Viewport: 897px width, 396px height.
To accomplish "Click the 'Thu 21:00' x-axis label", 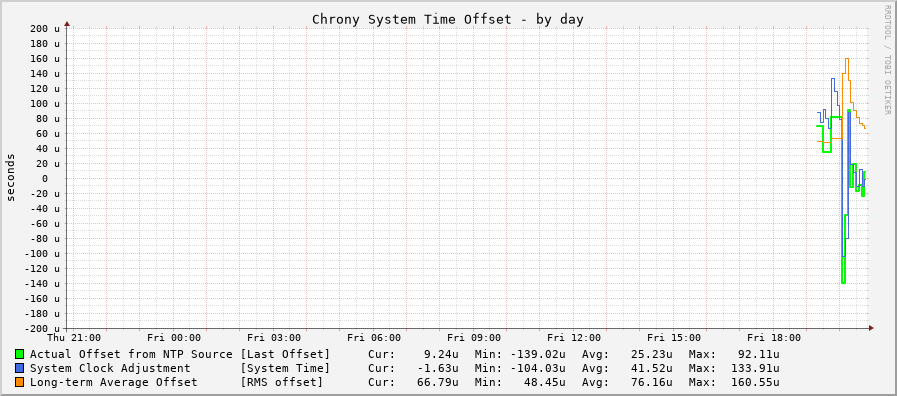I will pos(75,338).
